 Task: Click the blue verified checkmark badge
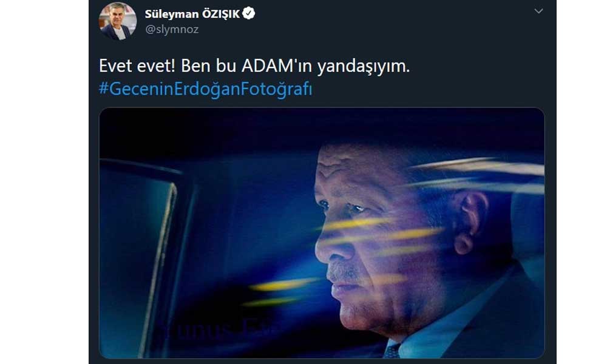pos(248,13)
